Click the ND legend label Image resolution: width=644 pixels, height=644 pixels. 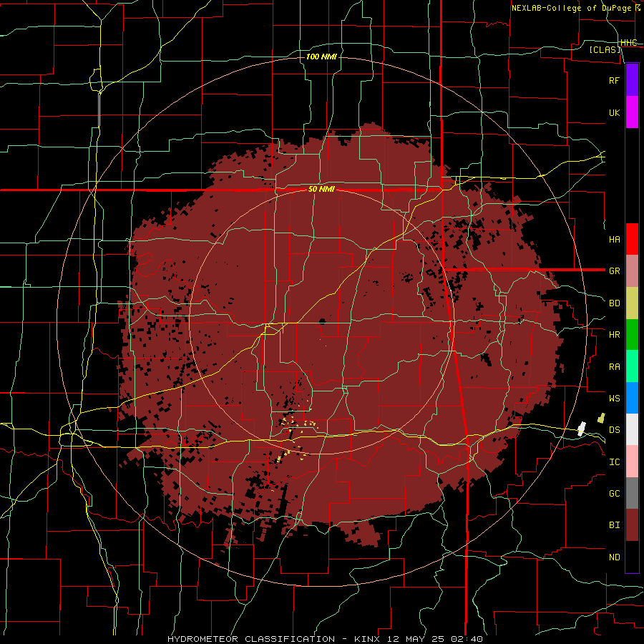click(614, 557)
